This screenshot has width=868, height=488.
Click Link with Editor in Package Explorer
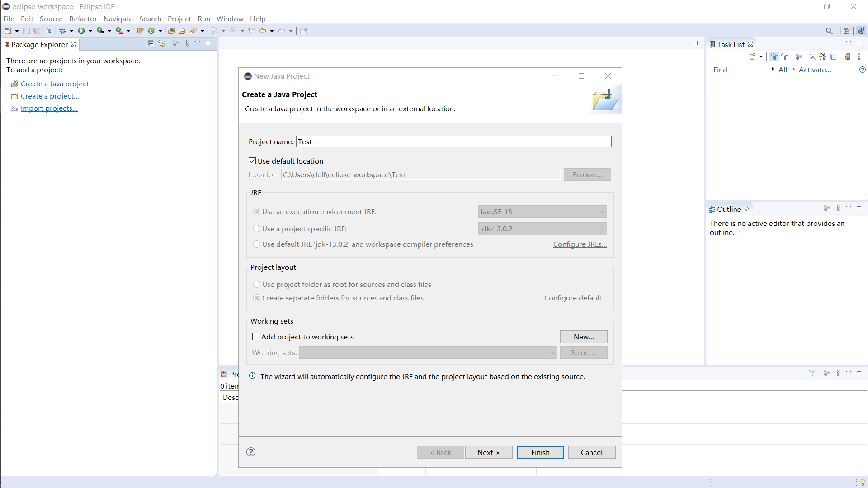coord(161,43)
